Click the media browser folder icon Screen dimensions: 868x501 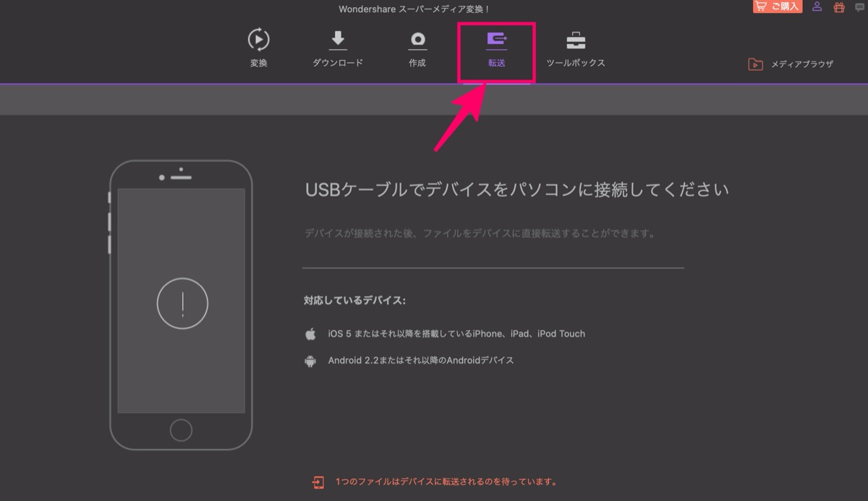point(755,64)
